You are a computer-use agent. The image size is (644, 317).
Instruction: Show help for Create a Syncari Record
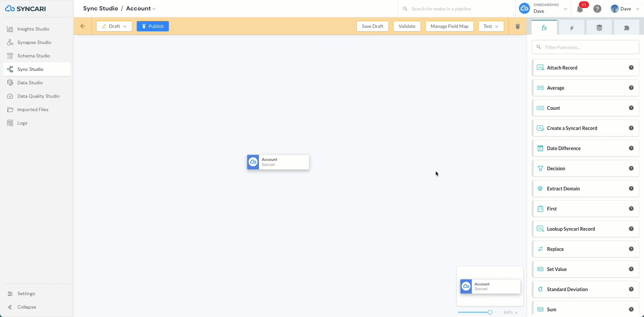click(x=631, y=128)
